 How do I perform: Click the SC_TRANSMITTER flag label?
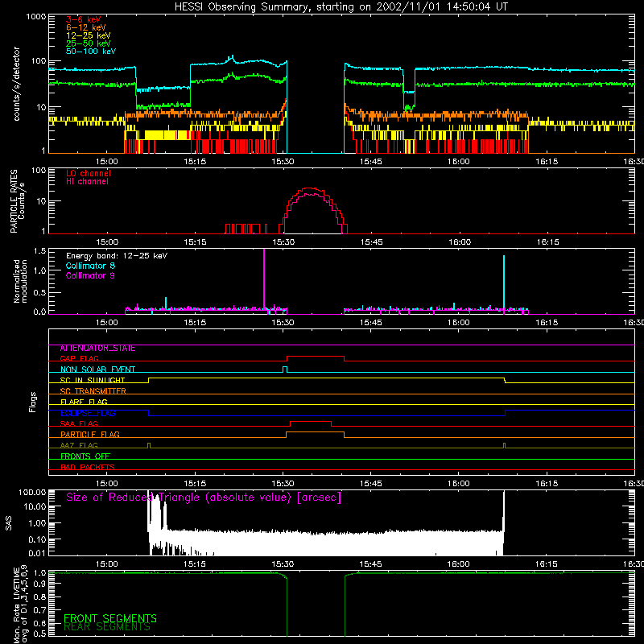tap(93, 391)
